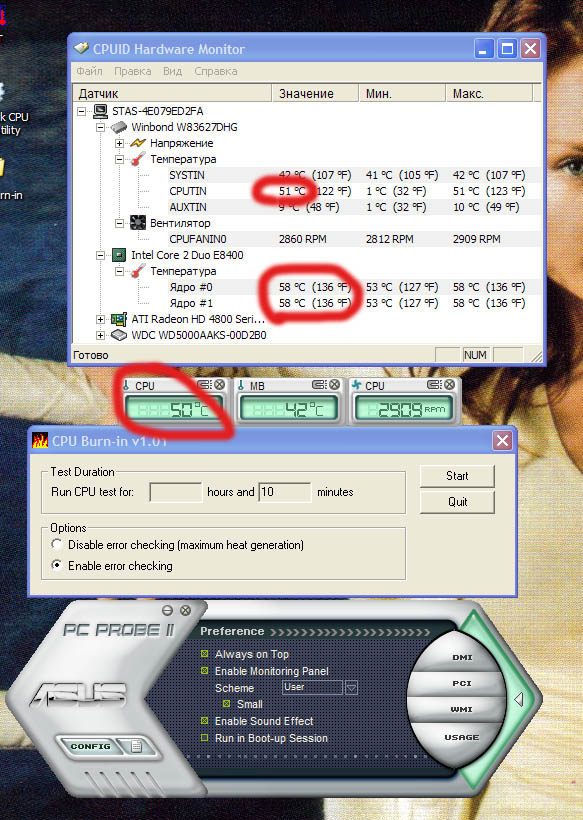Toggle the Always on Top checkbox
This screenshot has height=820, width=583.
point(204,654)
